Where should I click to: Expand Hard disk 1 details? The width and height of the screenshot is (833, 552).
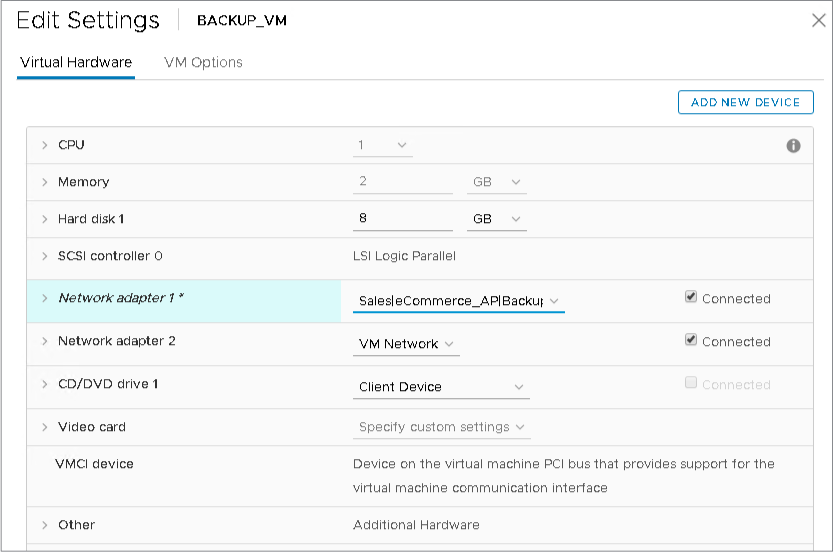[x=45, y=219]
